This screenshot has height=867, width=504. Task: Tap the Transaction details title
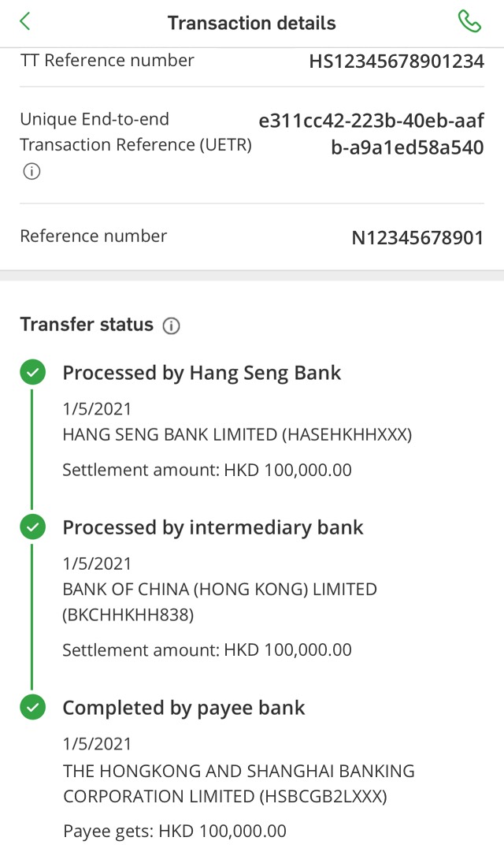coord(252,23)
